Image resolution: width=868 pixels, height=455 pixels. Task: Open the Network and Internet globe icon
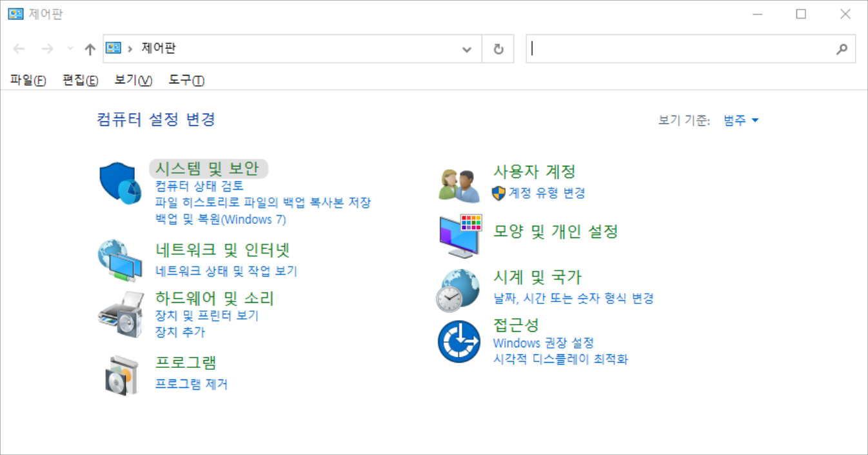pyautogui.click(x=120, y=260)
